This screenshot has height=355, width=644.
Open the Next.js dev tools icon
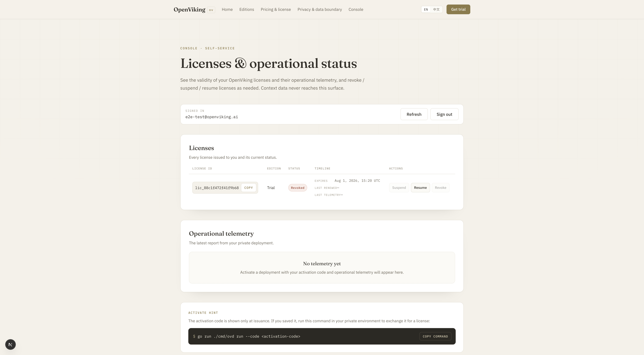pos(10,345)
